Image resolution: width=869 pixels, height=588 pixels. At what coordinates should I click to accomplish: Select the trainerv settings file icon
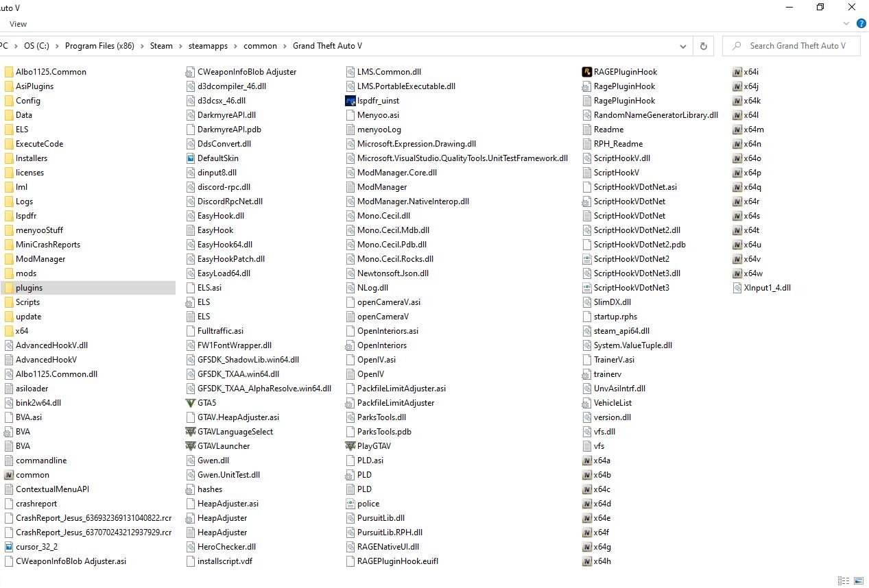point(586,374)
